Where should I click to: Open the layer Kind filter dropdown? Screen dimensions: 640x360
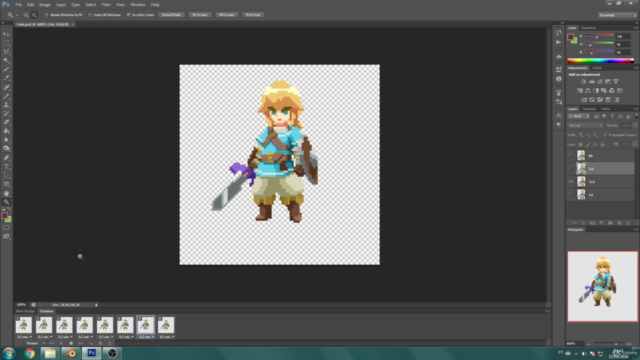point(579,116)
